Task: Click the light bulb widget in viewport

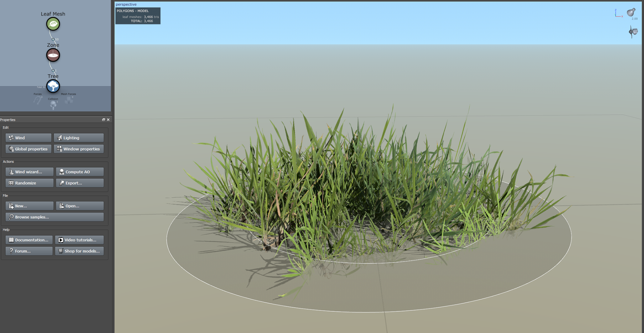Action: pos(631,12)
